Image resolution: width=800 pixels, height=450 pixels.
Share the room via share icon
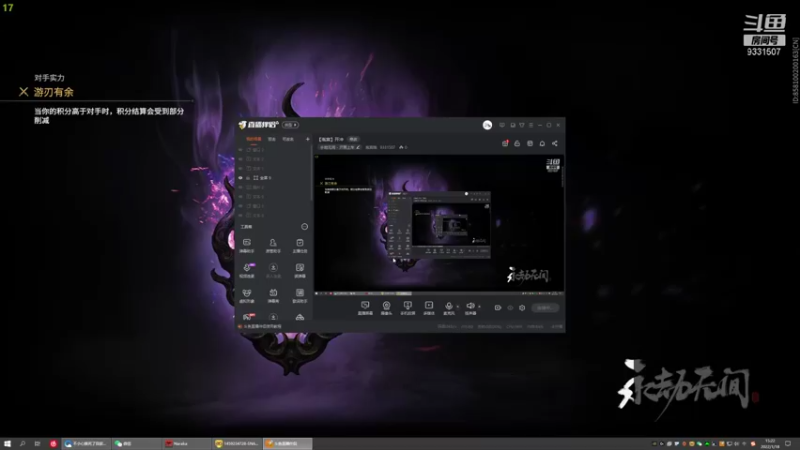[x=555, y=143]
